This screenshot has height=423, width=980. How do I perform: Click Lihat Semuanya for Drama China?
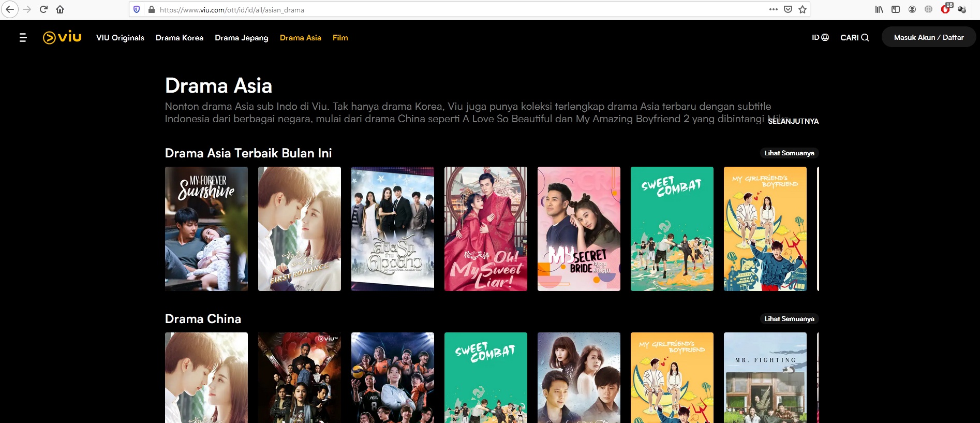pyautogui.click(x=789, y=319)
